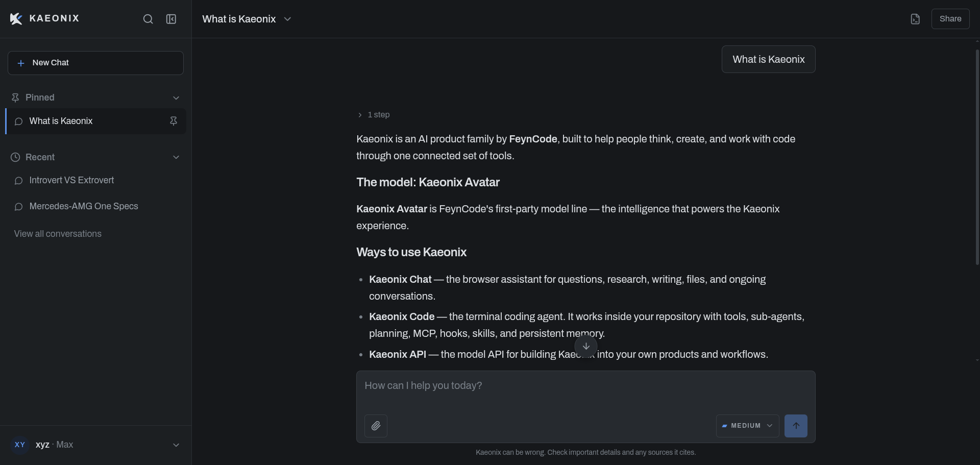Open the search icon in sidebar header
Viewport: 980px width, 465px height.
coord(148,19)
